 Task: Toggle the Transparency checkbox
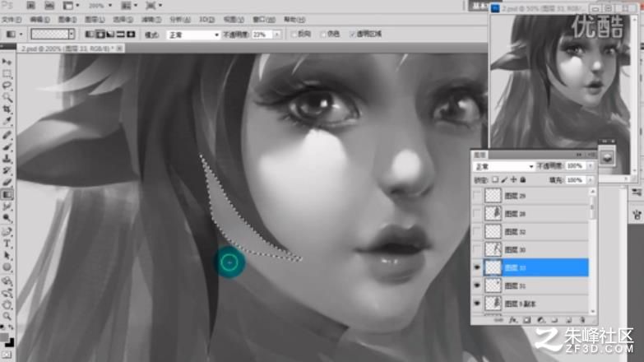[x=352, y=35]
